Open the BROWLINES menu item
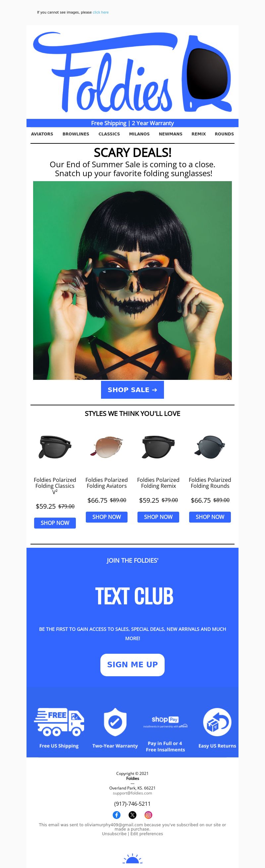 tap(76, 134)
